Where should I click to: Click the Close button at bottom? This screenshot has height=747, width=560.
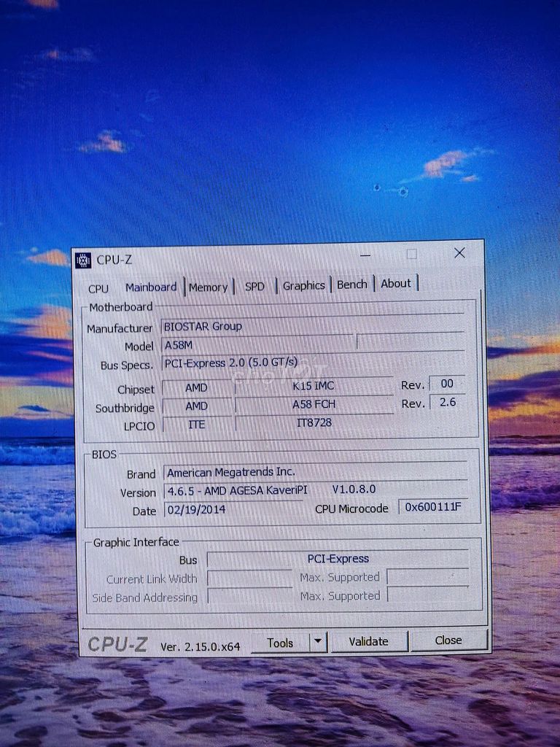coord(448,640)
